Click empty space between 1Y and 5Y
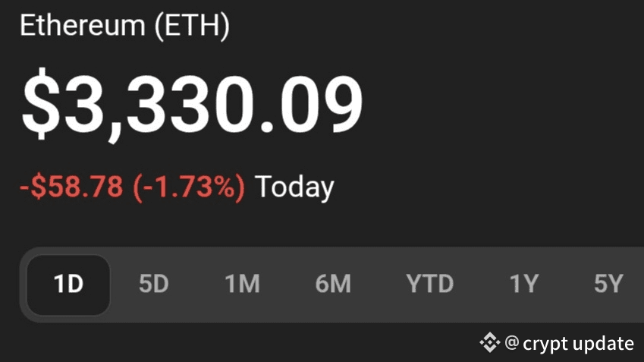This screenshot has width=644, height=362. [x=566, y=285]
